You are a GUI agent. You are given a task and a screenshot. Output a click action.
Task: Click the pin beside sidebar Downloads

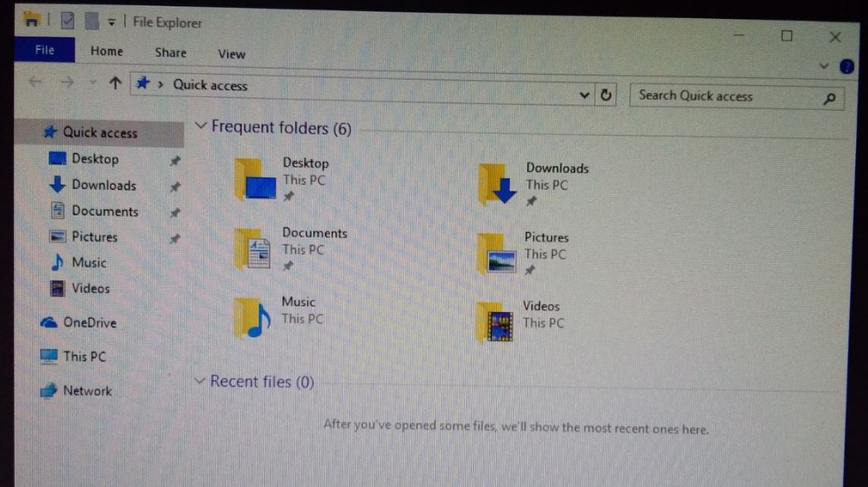tap(174, 187)
